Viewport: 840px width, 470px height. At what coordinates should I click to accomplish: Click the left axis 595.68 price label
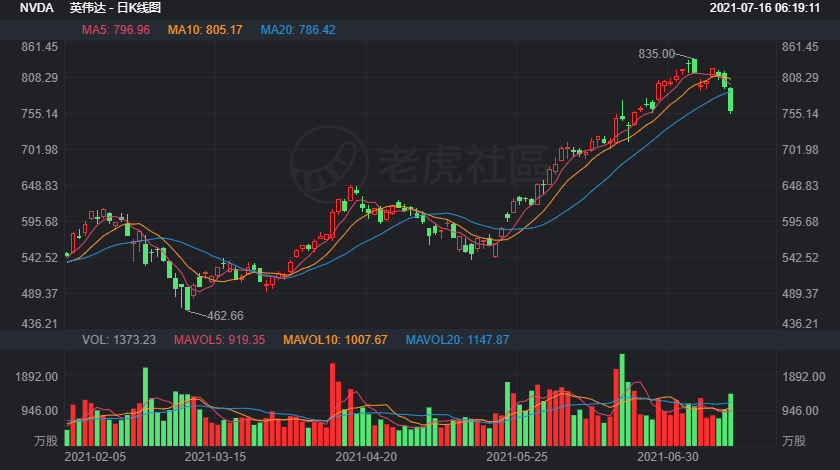pos(40,221)
